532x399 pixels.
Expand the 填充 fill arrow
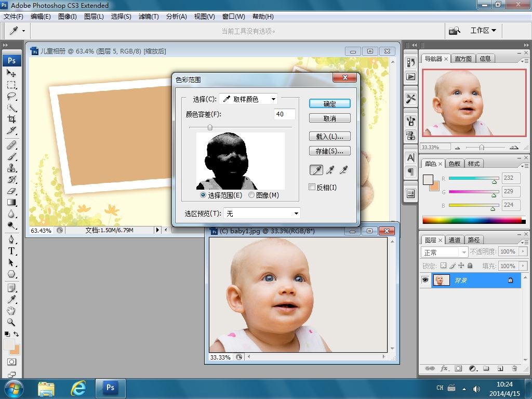pyautogui.click(x=523, y=265)
